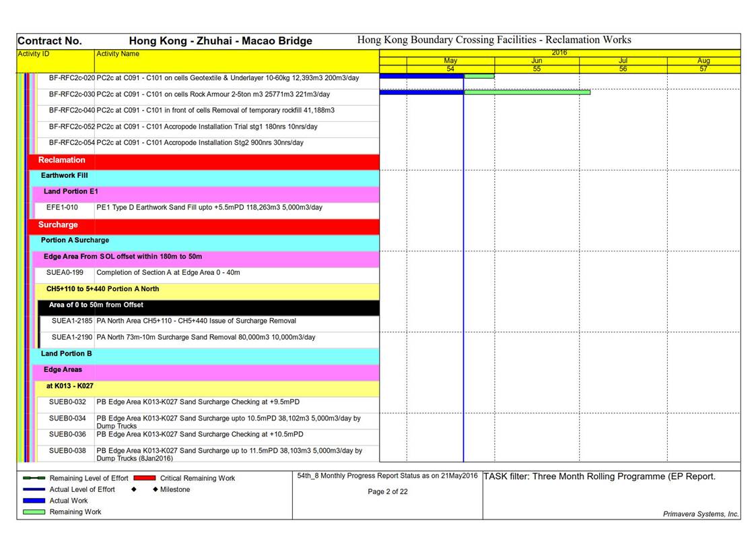Select activity SUEB0-036
The height and width of the screenshot is (535, 756).
pos(208,437)
